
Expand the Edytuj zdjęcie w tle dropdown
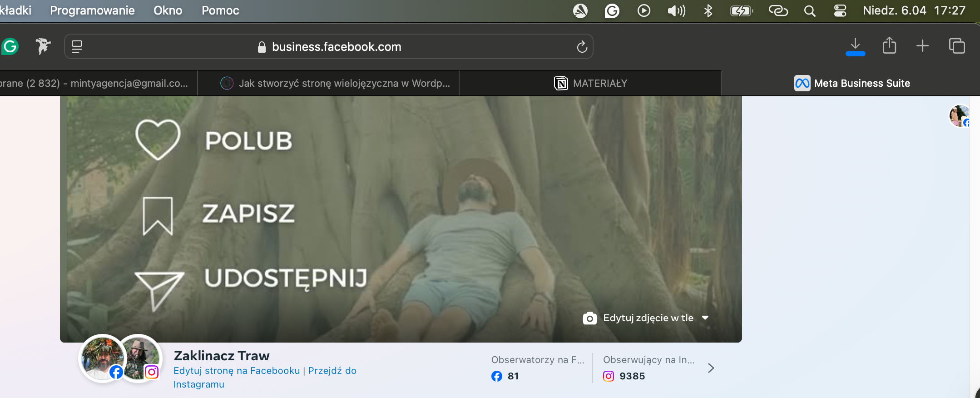705,318
